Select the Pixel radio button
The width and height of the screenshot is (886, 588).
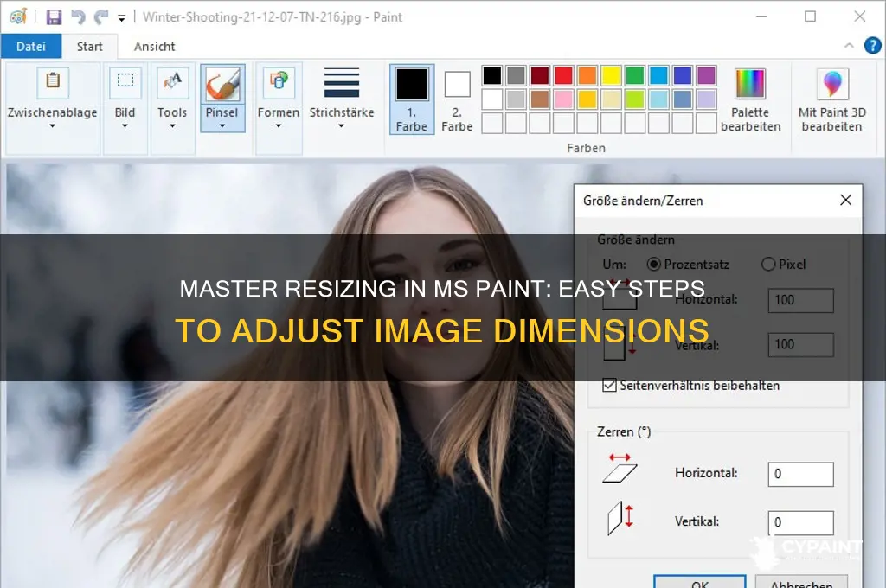point(768,265)
